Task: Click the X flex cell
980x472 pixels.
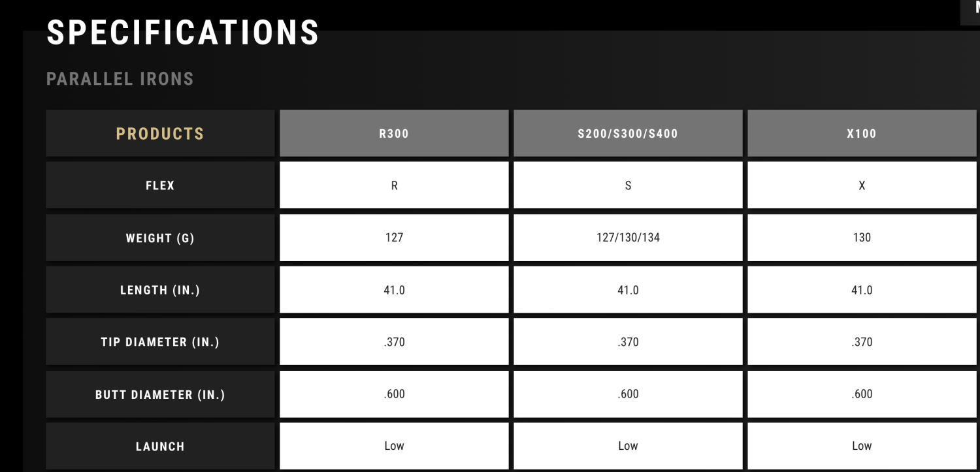Action: (862, 185)
